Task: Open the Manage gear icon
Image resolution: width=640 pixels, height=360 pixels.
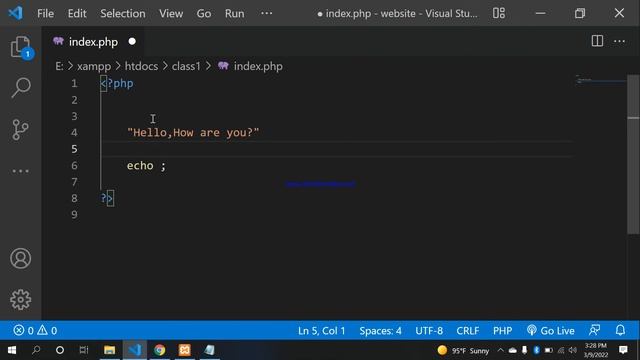Action: coord(20,300)
